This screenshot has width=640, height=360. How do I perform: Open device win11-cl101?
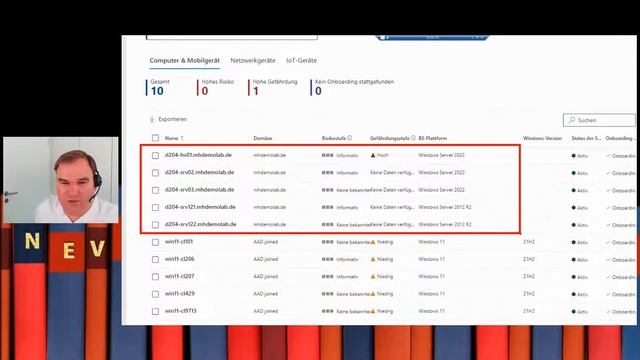pyautogui.click(x=179, y=242)
